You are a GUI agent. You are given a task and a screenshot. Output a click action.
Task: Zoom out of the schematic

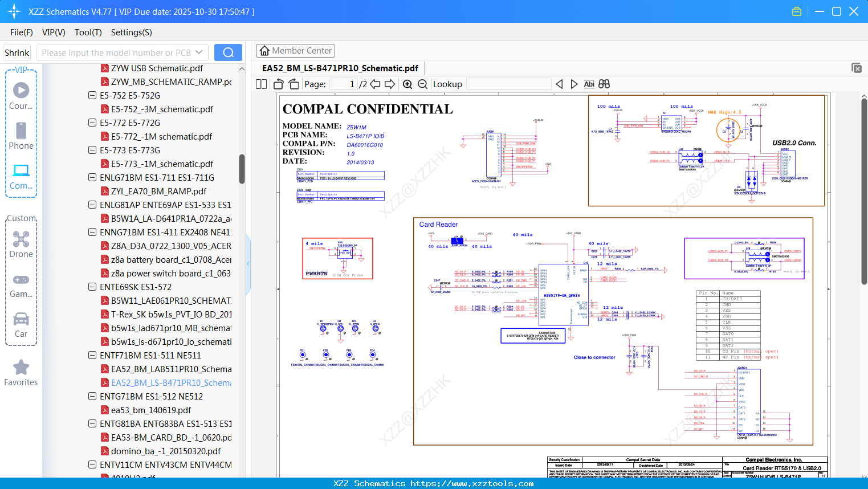422,84
